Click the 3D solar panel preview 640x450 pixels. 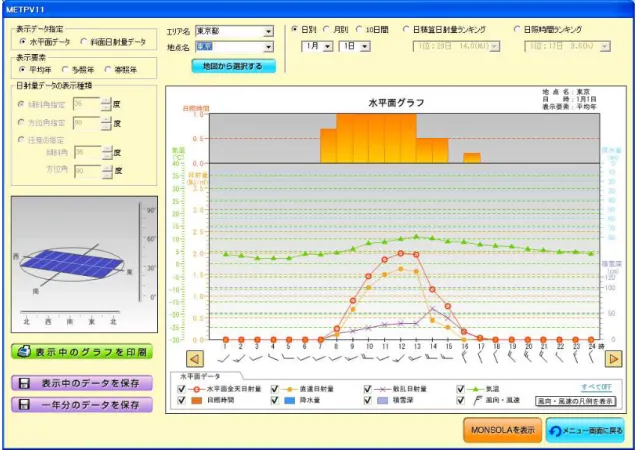pyautogui.click(x=72, y=264)
